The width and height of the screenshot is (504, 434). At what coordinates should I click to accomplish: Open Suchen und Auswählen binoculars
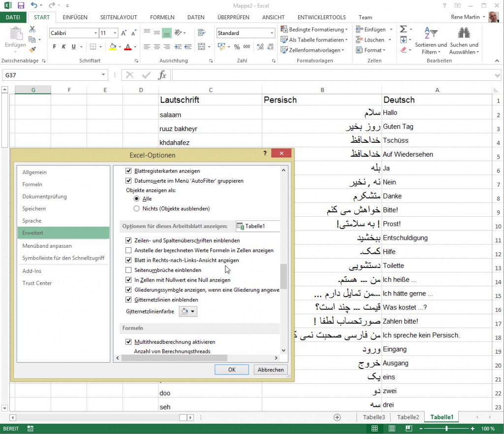click(464, 41)
